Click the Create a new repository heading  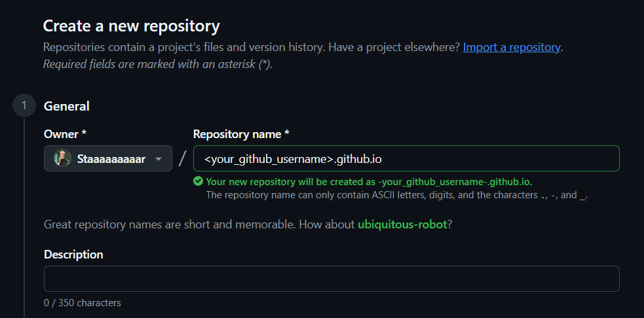131,26
